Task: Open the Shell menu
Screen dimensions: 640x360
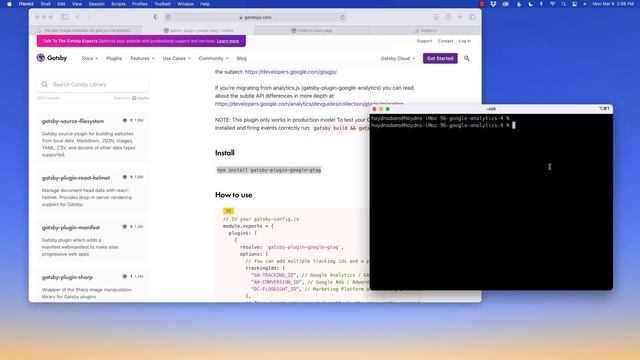Action: click(x=46, y=4)
